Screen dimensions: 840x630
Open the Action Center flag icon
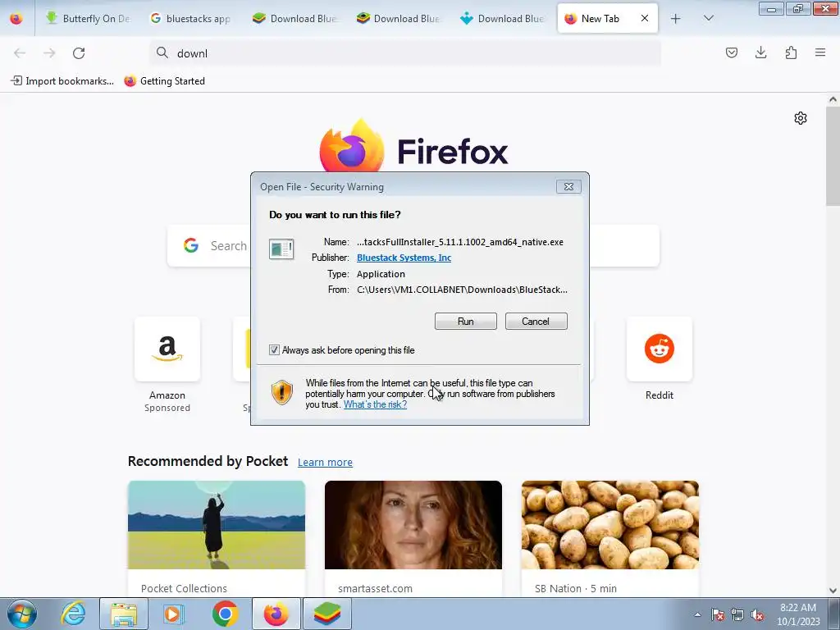point(718,614)
